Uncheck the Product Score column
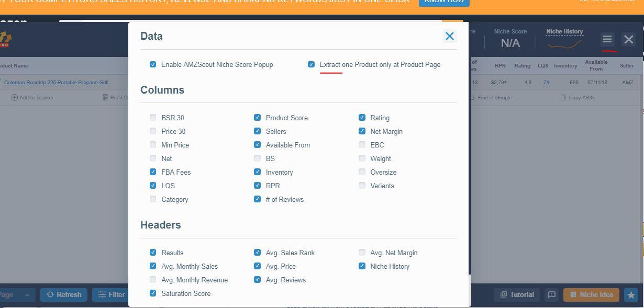The height and width of the screenshot is (308, 644). 257,118
